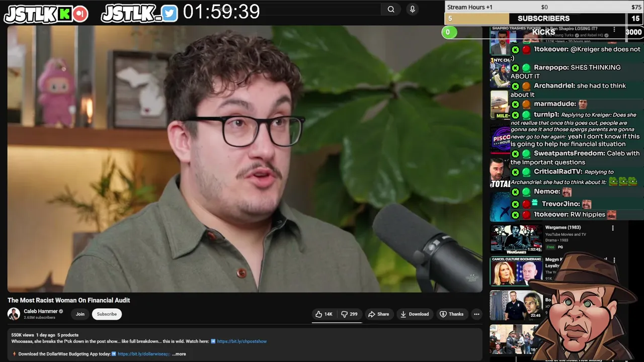Open the three-dot menu for Wargames (1983)
644x362 pixels.
point(613,228)
